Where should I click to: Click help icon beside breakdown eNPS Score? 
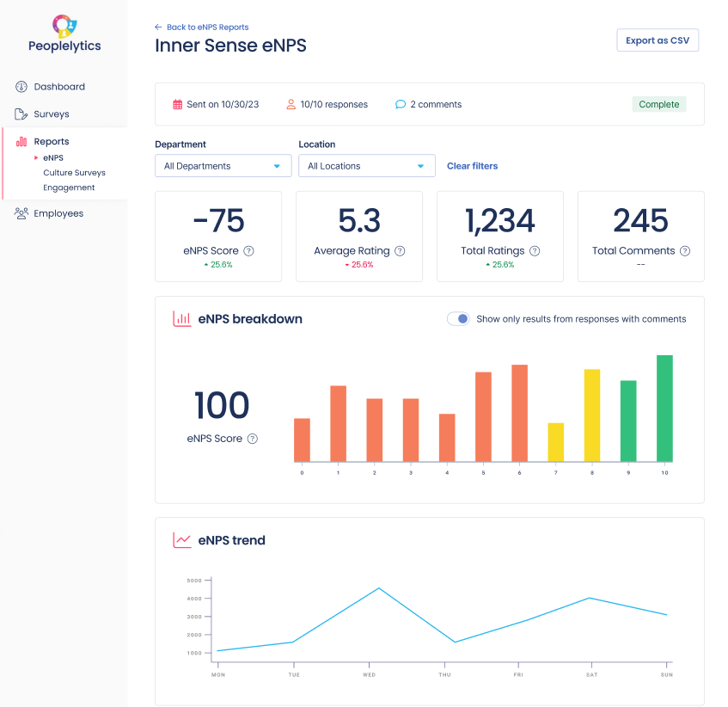[252, 439]
